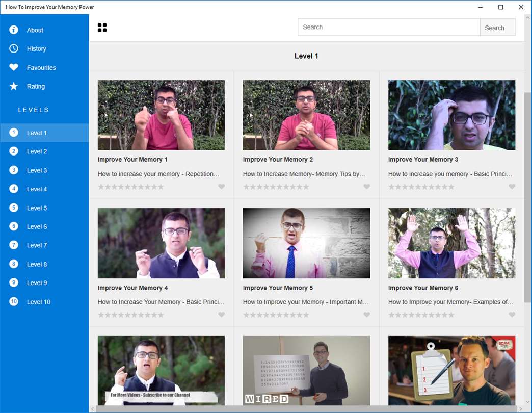
Task: Click the Level 2 number badge
Action: coord(14,151)
